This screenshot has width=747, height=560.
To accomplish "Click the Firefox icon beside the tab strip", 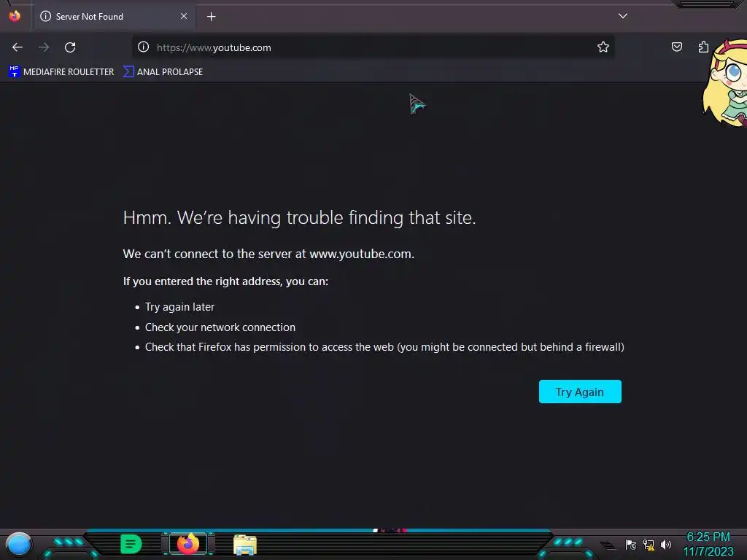I will tap(15, 16).
